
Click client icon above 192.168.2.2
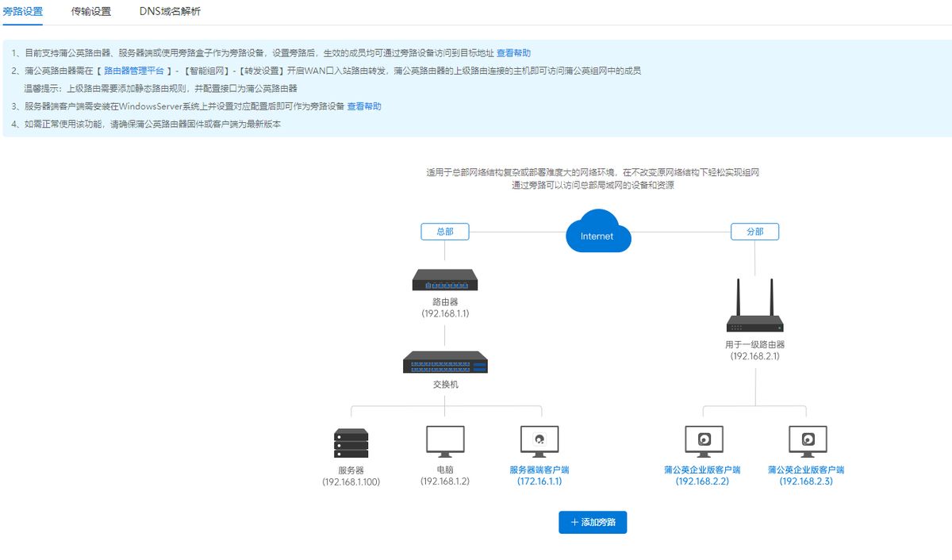pos(704,442)
